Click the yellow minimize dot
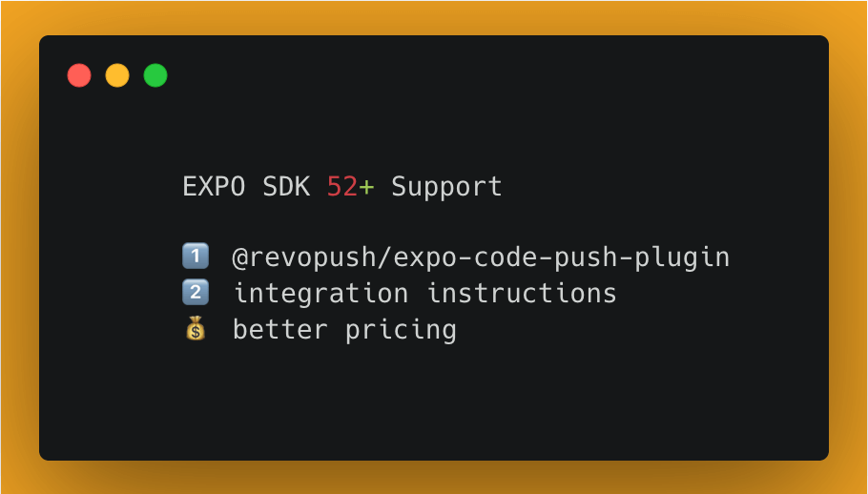Screen dimensions: 868x494 [117, 75]
